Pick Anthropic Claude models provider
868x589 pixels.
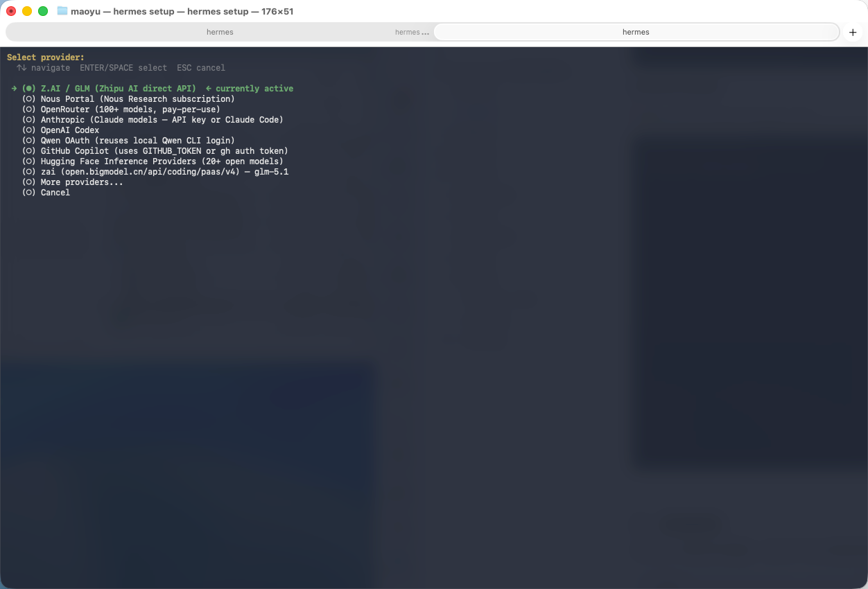point(162,120)
